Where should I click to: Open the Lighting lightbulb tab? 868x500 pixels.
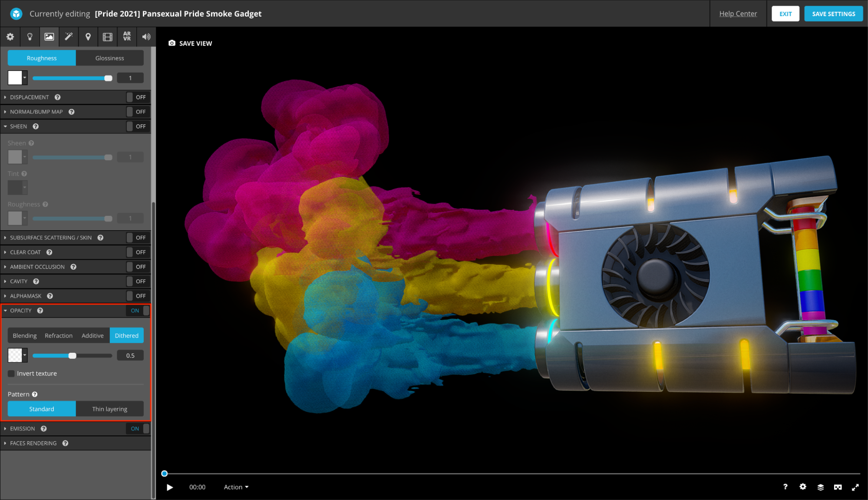(x=30, y=37)
